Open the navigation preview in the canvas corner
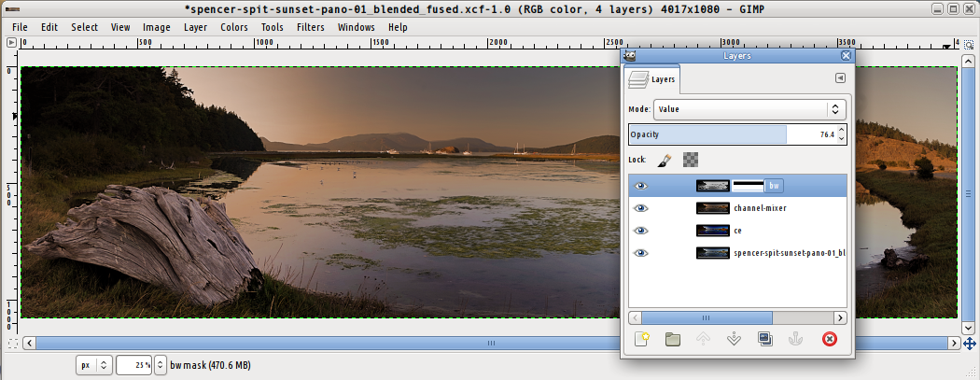Image resolution: width=980 pixels, height=380 pixels. coord(970,345)
